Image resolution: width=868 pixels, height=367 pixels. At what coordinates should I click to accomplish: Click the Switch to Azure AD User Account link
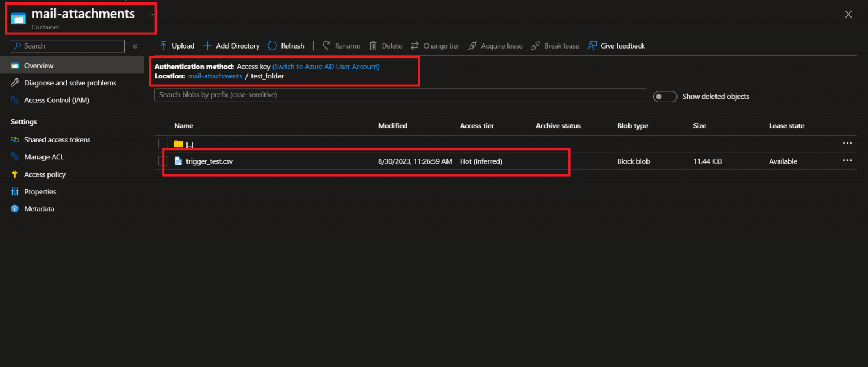point(325,66)
